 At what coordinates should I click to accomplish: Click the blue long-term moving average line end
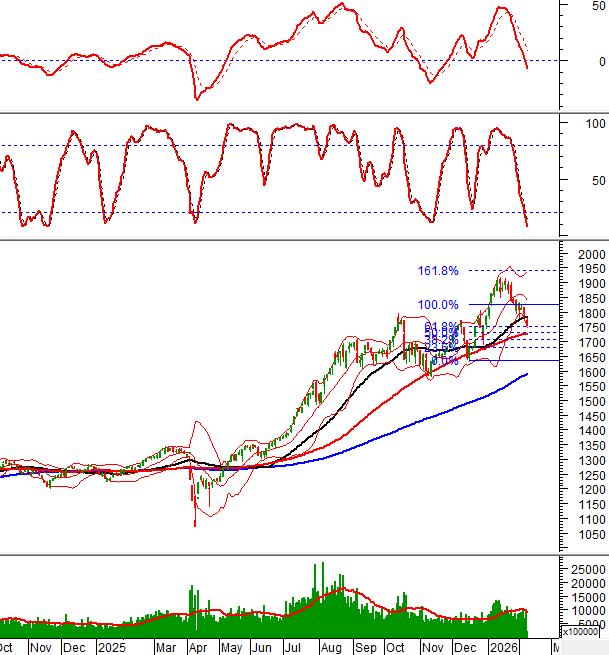pyautogui.click(x=526, y=374)
